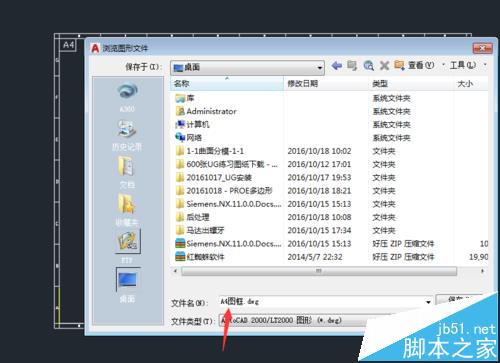Sort by 修改日期 column header

point(326,83)
